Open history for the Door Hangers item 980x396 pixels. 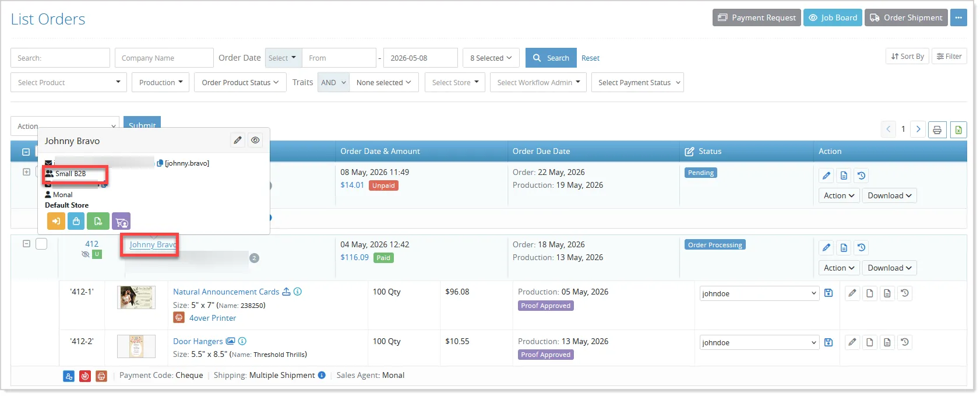click(905, 342)
